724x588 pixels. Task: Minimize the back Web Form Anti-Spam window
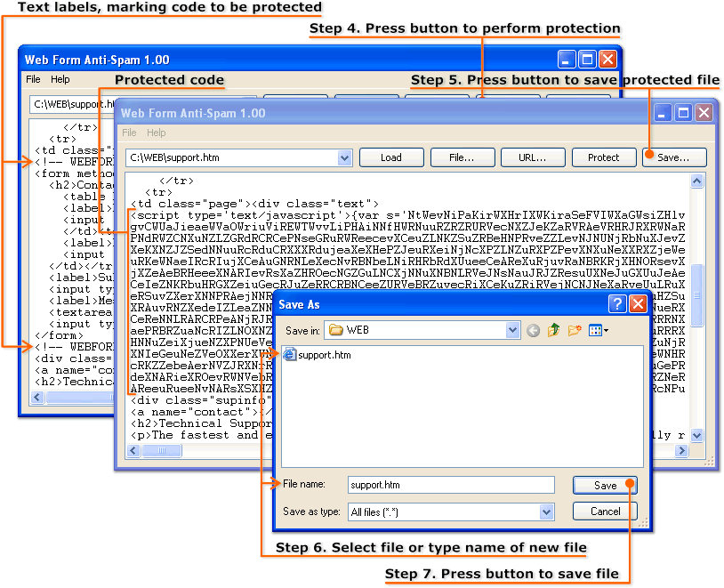pyautogui.click(x=566, y=59)
